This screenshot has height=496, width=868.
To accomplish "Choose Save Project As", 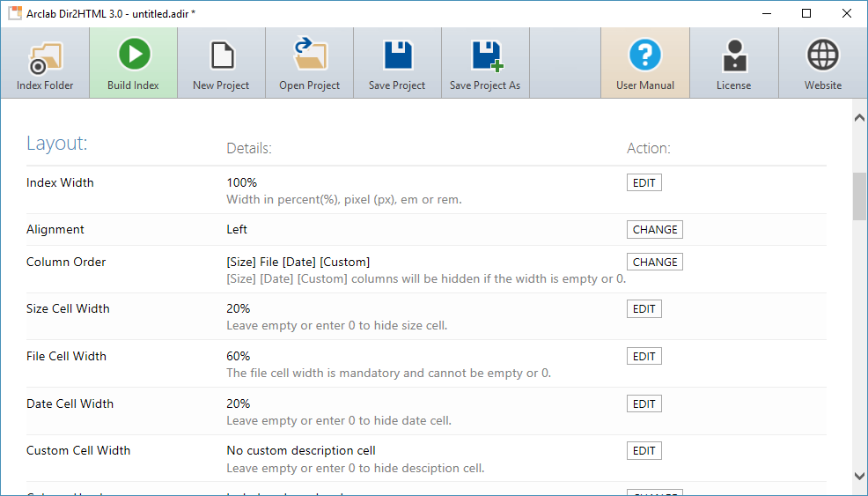I will coord(485,56).
